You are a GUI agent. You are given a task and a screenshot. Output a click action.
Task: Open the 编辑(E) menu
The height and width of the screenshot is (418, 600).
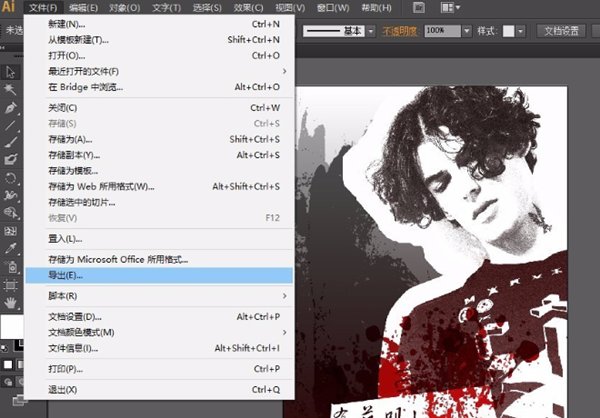coord(83,8)
